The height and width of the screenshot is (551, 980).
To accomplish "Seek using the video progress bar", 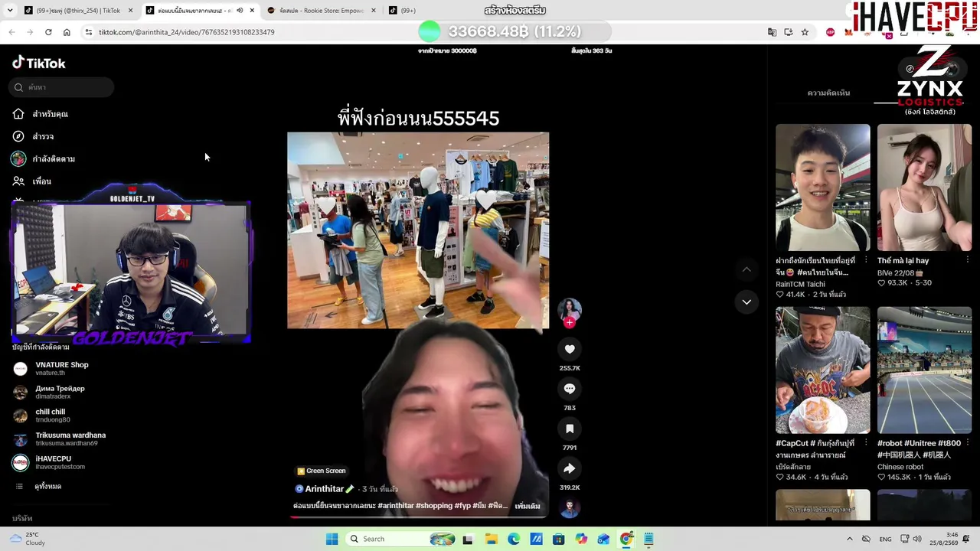I will pyautogui.click(x=418, y=517).
